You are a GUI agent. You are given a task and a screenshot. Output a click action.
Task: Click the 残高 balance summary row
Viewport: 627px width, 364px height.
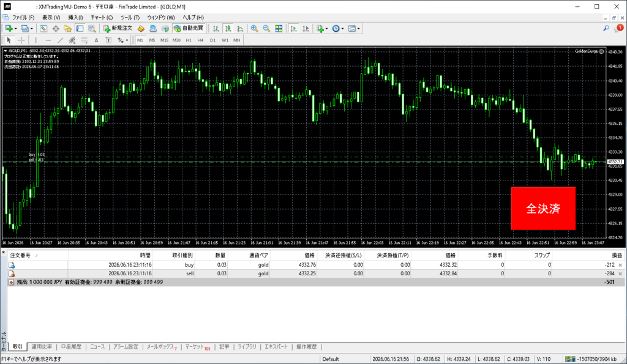[x=316, y=282]
